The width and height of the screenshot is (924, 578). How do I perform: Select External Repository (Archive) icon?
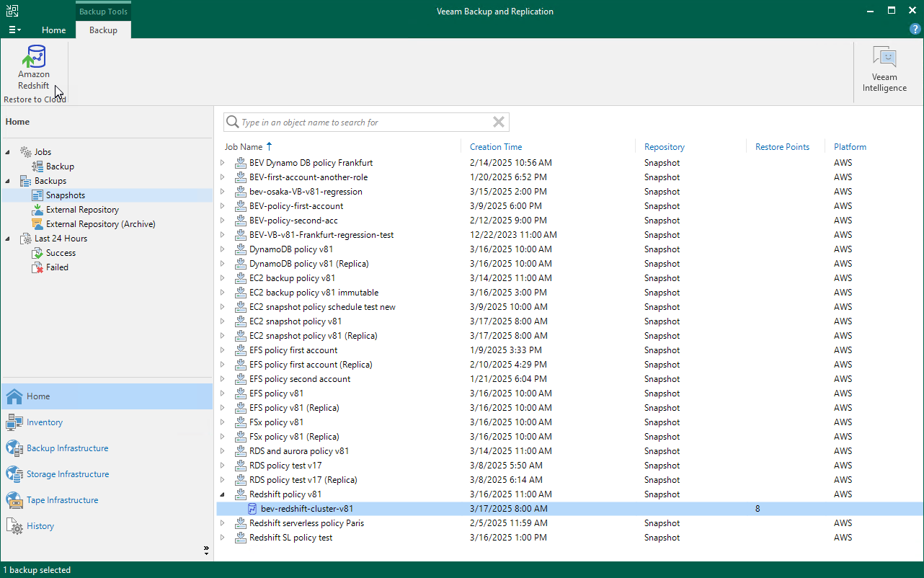coord(37,224)
